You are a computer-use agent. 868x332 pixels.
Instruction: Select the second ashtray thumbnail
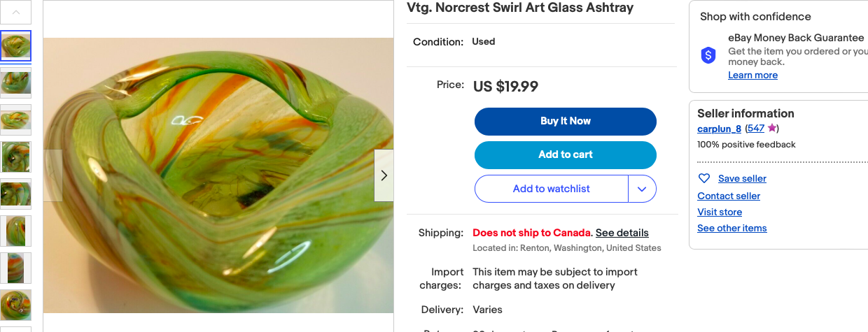(x=15, y=82)
